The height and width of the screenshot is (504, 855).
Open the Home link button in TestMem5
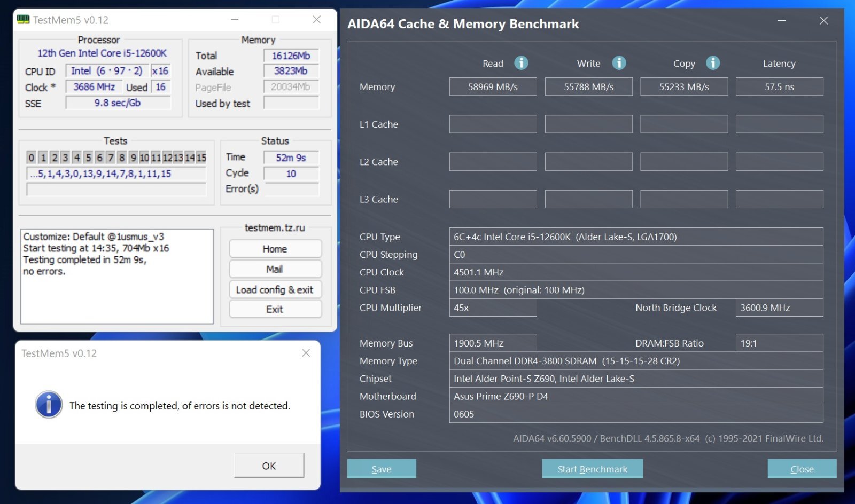click(275, 249)
